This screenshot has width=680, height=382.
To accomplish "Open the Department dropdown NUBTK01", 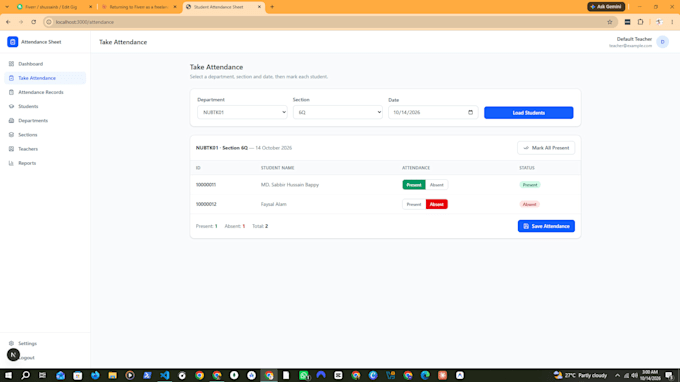I will 242,112.
